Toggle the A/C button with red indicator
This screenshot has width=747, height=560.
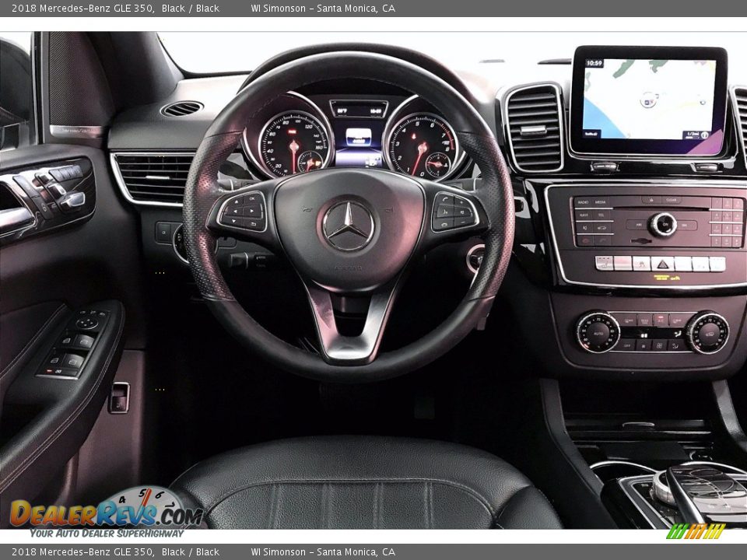(661, 320)
